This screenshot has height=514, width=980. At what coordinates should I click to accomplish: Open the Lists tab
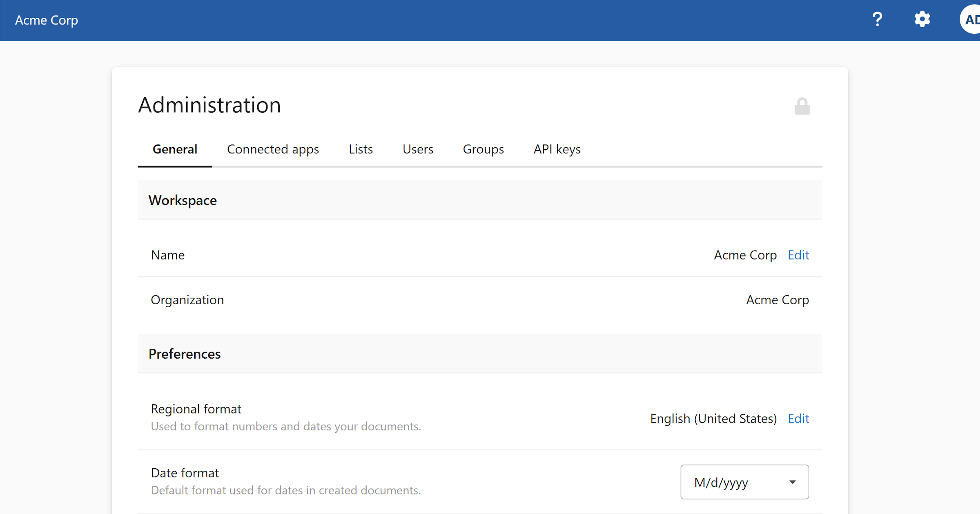tap(361, 149)
